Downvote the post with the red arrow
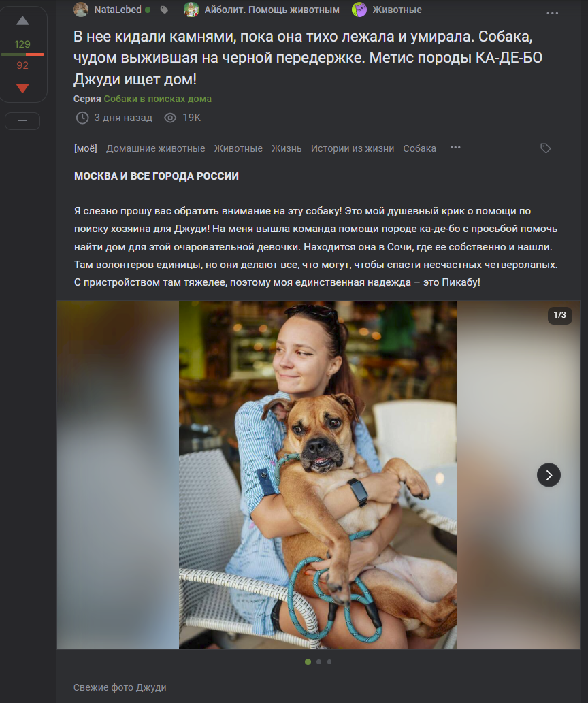This screenshot has width=588, height=703. click(x=22, y=88)
